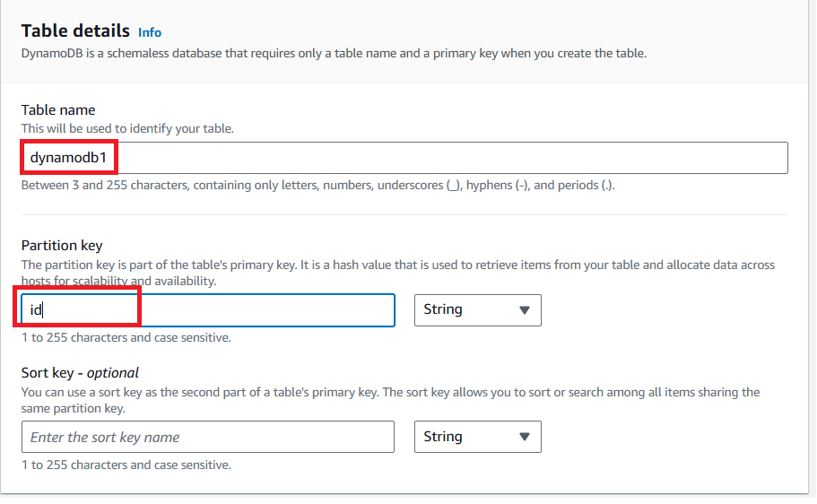The height and width of the screenshot is (504, 817).
Task: Click the italic optional word by Sort key
Action: coord(113,373)
